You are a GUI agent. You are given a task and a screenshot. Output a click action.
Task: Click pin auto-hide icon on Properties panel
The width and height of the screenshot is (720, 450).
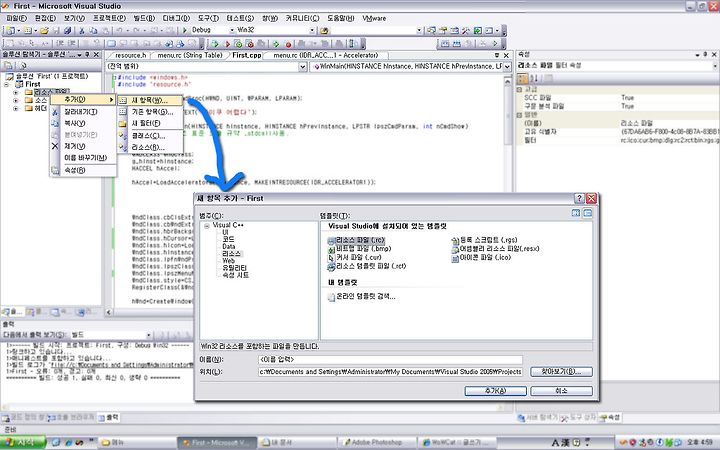point(705,55)
